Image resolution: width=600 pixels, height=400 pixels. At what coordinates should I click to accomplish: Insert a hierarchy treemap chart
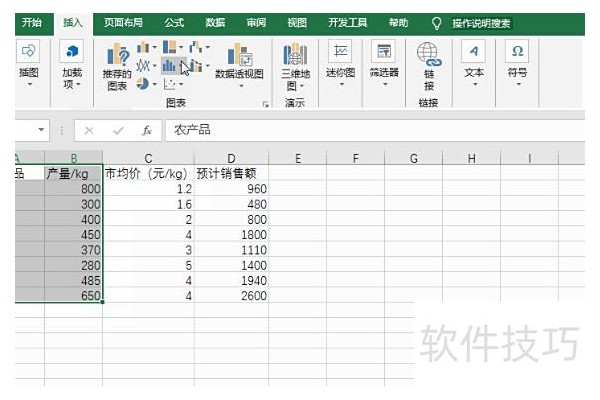click(169, 47)
